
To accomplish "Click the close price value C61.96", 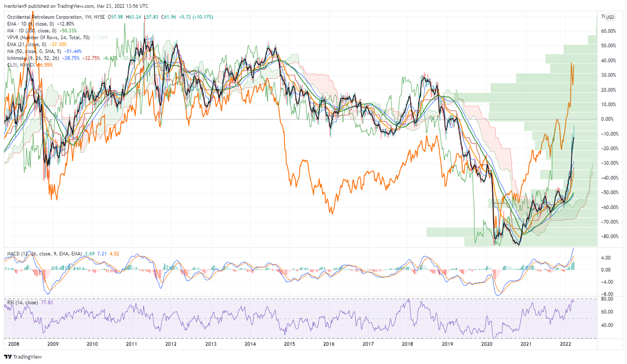I will click(x=169, y=17).
